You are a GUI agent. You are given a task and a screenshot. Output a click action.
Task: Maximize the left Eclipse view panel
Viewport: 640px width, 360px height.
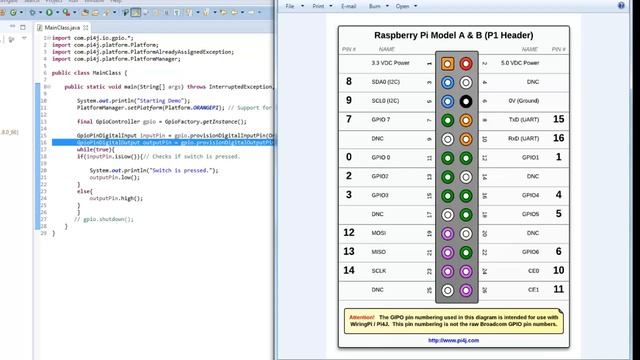[23, 27]
